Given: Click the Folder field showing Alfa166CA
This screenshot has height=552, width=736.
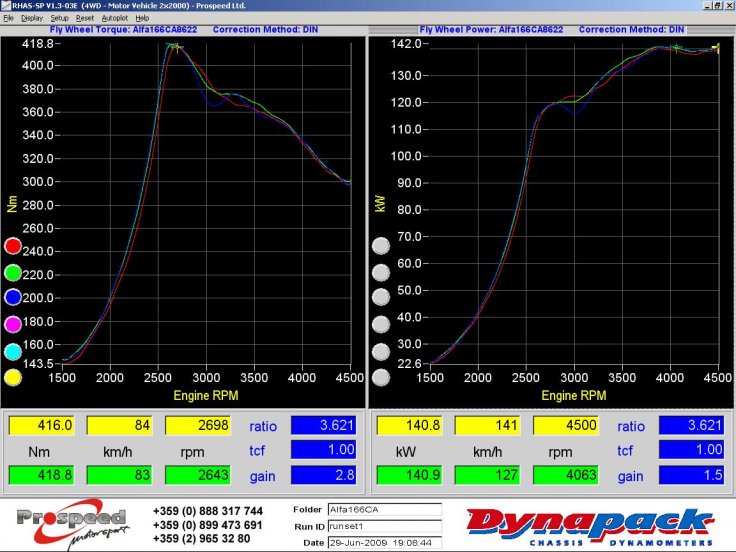Looking at the screenshot, I should tap(383, 510).
